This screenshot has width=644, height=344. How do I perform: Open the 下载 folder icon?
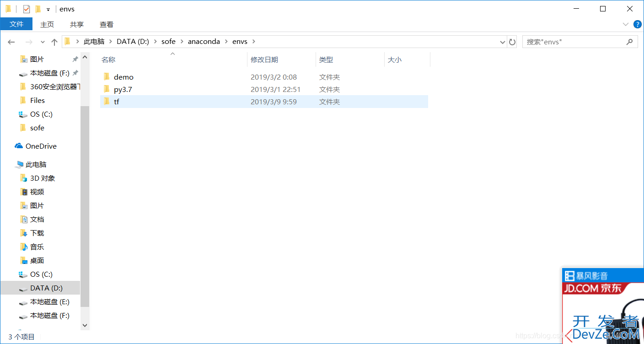point(24,233)
